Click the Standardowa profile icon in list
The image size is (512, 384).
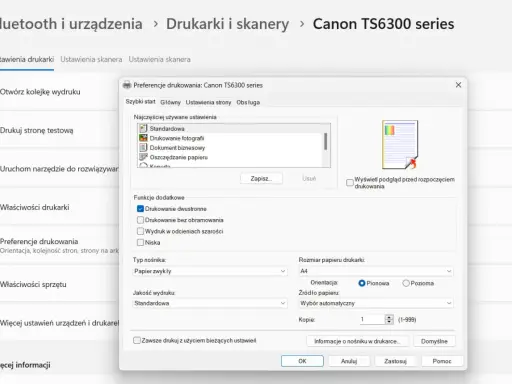(143, 128)
